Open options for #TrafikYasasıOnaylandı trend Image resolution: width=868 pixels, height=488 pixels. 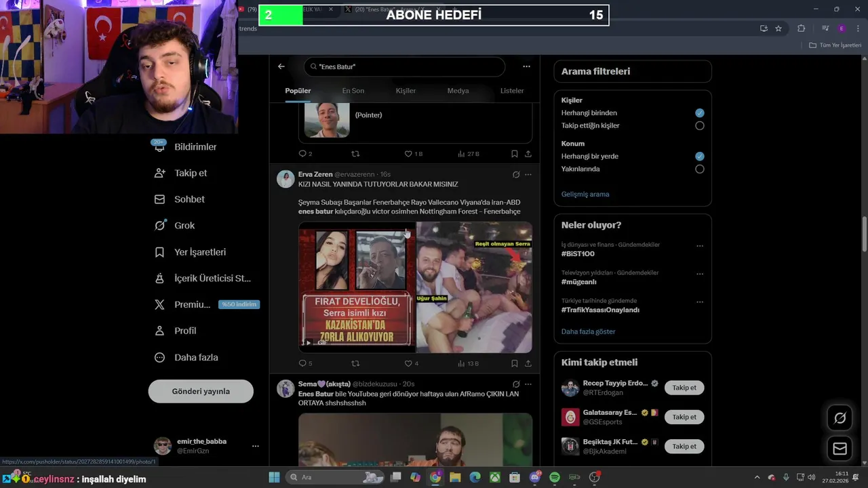[x=700, y=302]
